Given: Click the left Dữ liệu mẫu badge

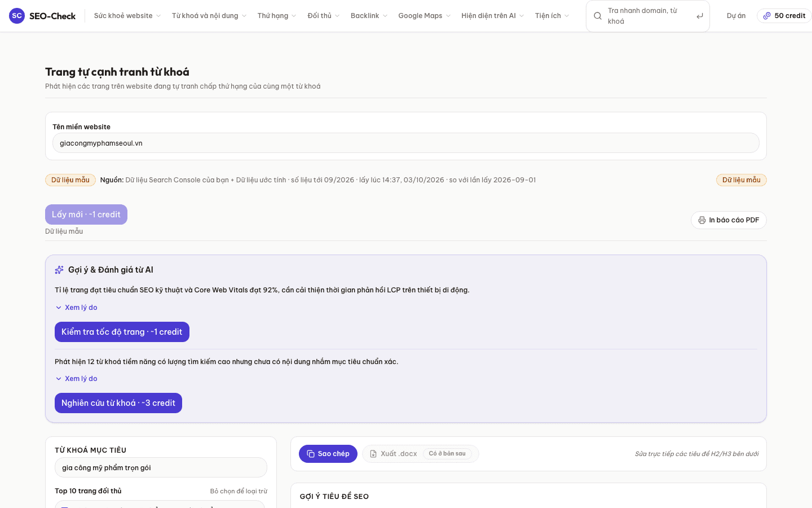Looking at the screenshot, I should click(70, 180).
